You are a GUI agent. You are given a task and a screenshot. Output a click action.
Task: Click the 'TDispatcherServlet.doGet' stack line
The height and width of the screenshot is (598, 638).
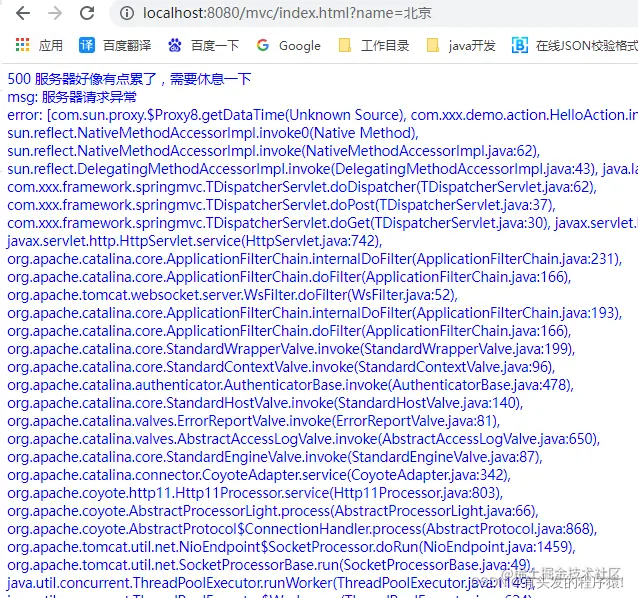point(277,223)
